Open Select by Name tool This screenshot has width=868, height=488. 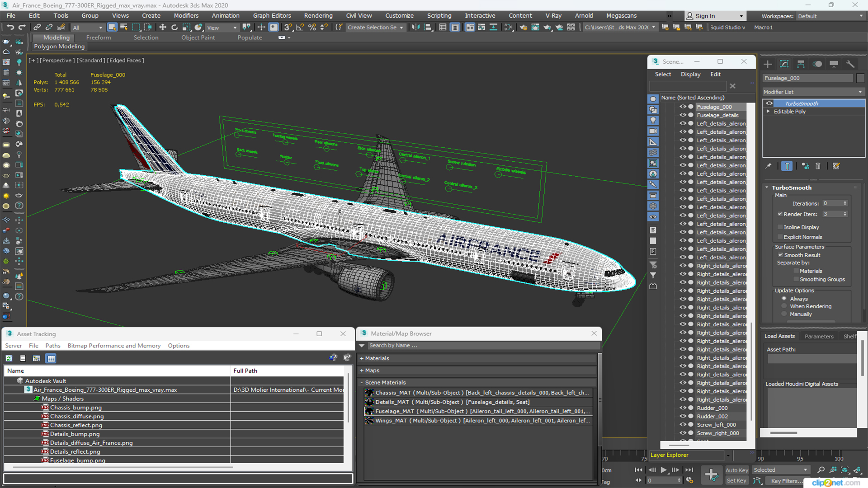(x=124, y=28)
